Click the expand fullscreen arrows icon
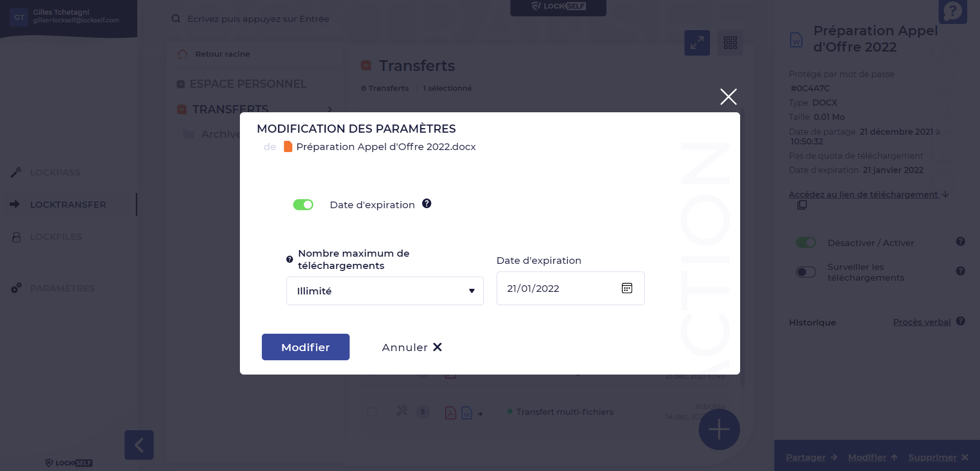Image resolution: width=980 pixels, height=471 pixels. pyautogui.click(x=697, y=43)
